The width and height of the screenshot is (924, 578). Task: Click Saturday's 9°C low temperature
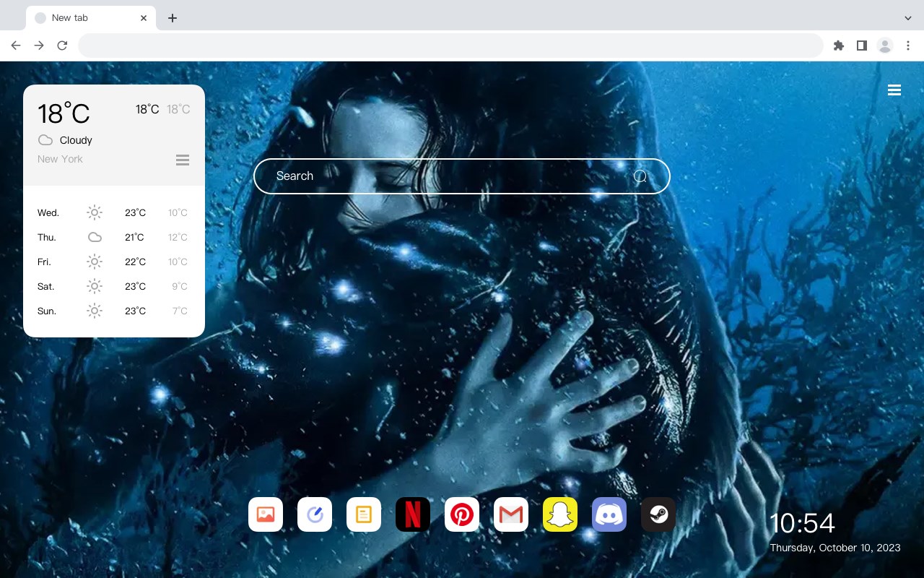click(180, 286)
